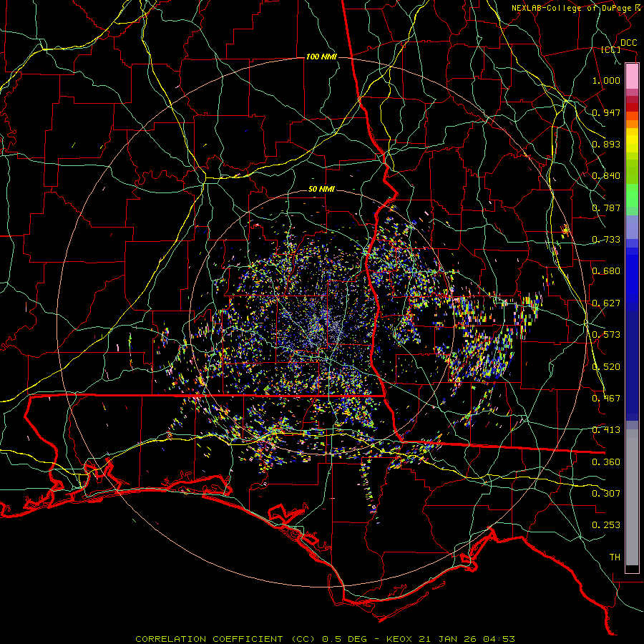
Task: Select the 0.733 legend value
Action: point(606,240)
